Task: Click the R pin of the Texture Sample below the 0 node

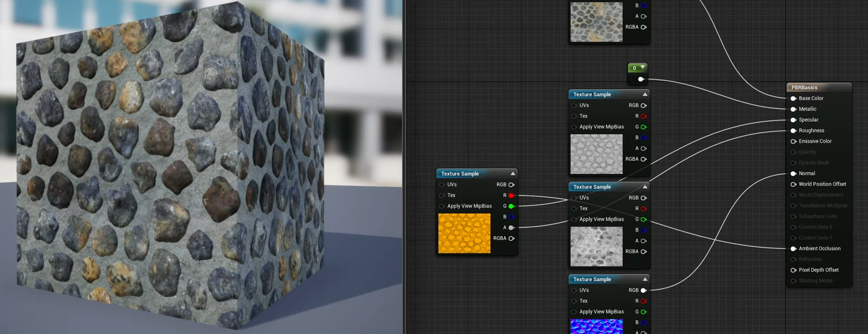Action: (x=644, y=116)
